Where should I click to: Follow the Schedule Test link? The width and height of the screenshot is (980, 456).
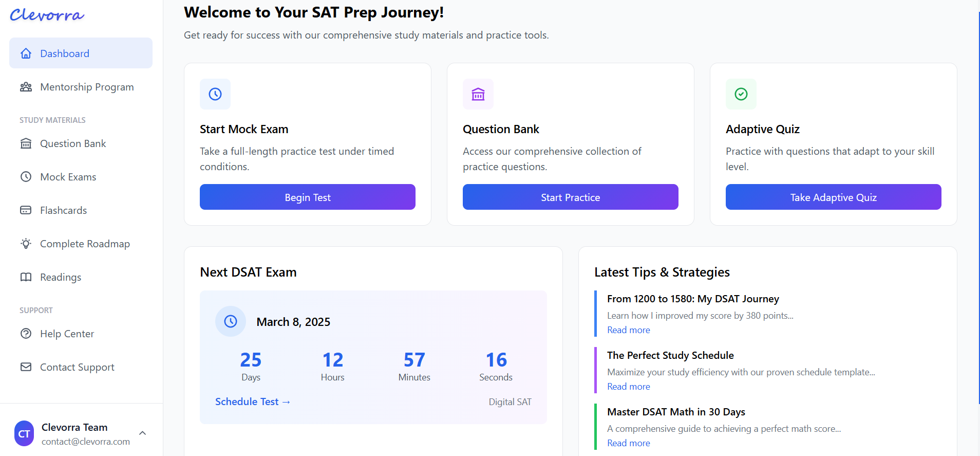(253, 402)
